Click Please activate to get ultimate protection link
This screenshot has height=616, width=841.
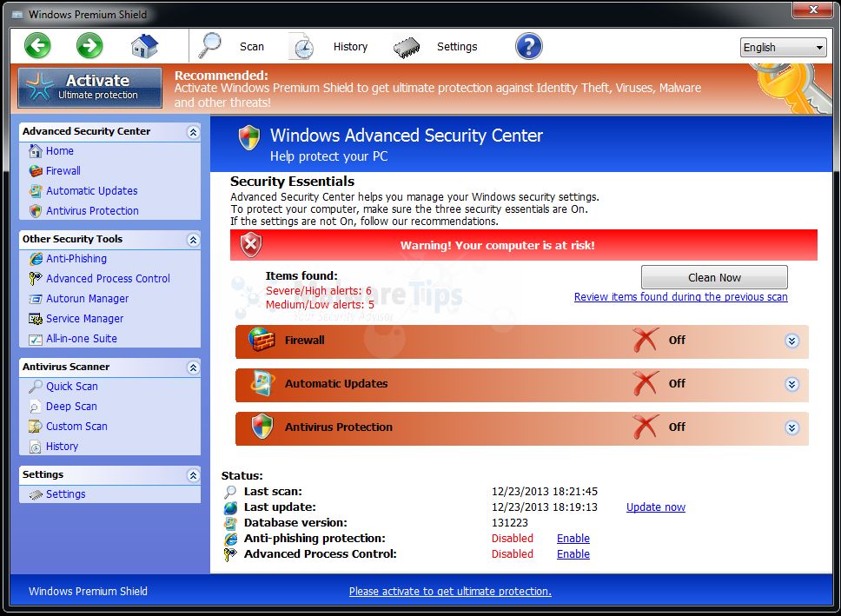click(x=450, y=592)
